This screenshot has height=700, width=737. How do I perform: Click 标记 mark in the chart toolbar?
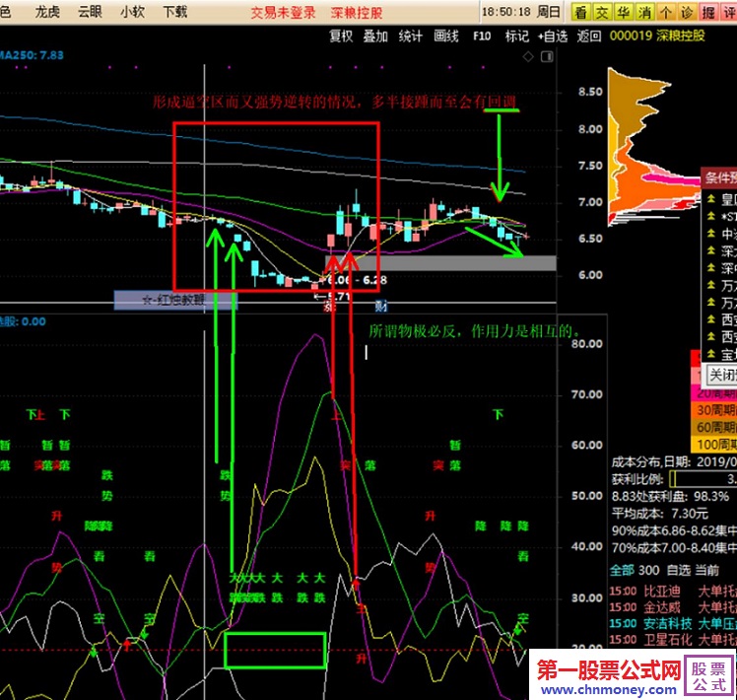click(x=517, y=35)
